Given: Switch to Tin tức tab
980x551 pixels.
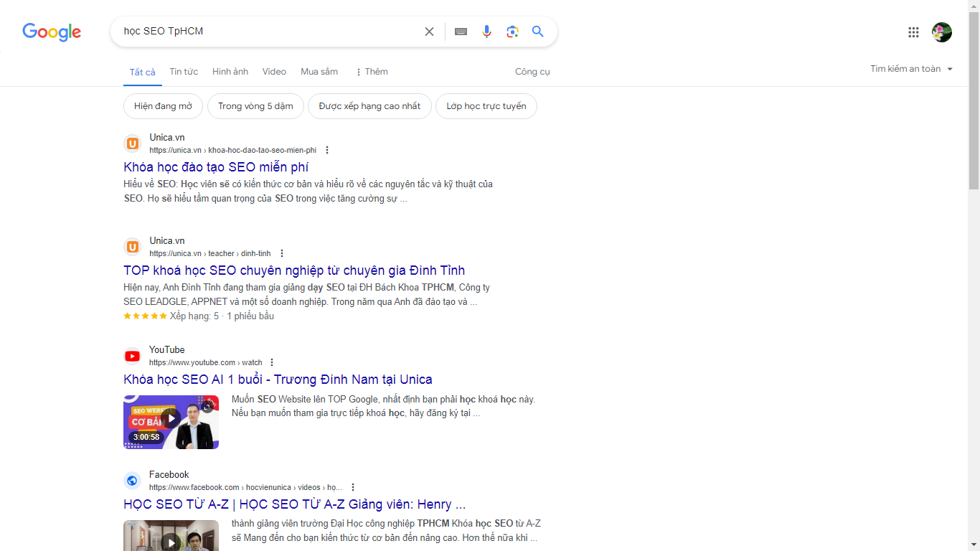Looking at the screenshot, I should pyautogui.click(x=184, y=72).
